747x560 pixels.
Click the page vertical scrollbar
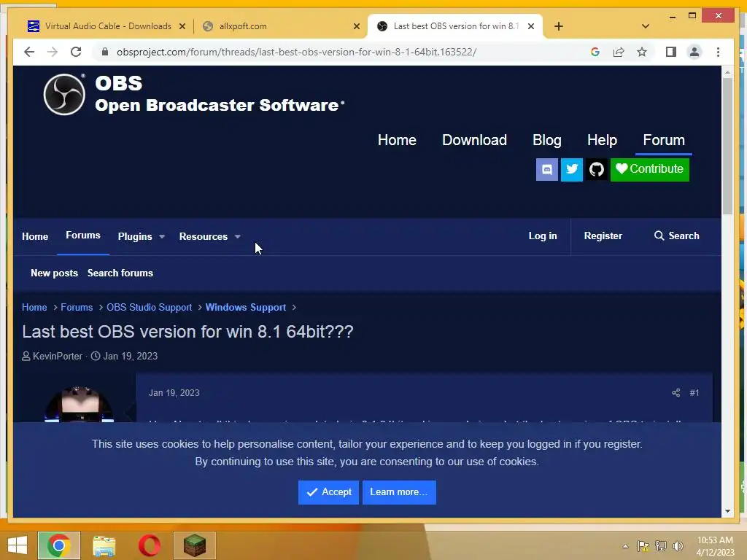click(x=727, y=145)
